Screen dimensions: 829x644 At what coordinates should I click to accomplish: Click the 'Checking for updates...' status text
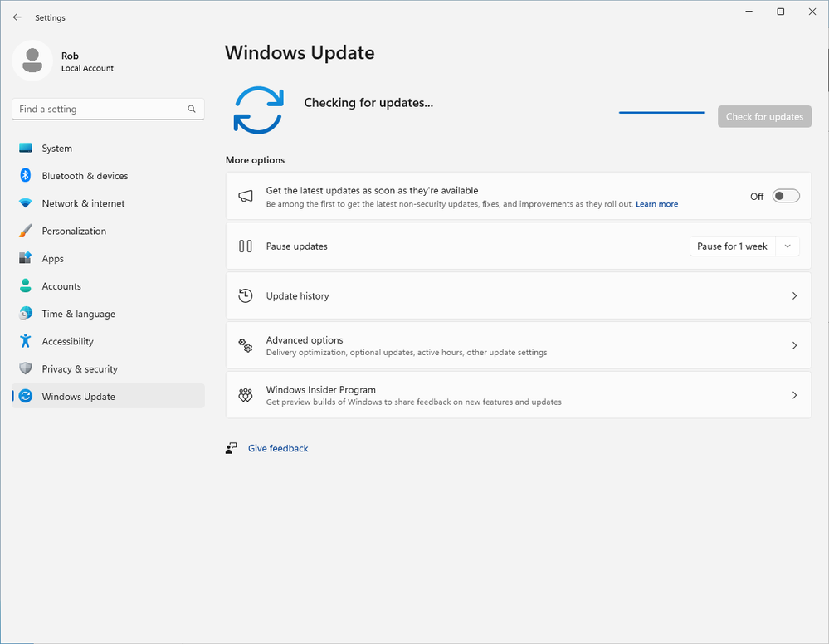[x=368, y=103]
